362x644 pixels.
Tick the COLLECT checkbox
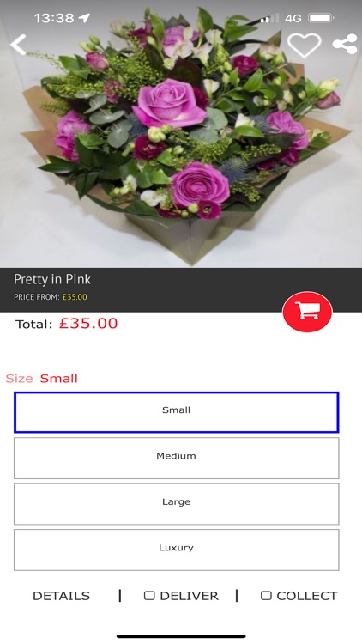coord(267,596)
